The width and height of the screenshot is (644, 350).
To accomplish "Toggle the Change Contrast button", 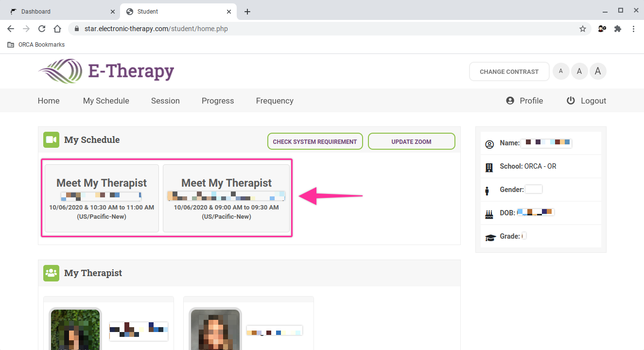I will [x=509, y=71].
